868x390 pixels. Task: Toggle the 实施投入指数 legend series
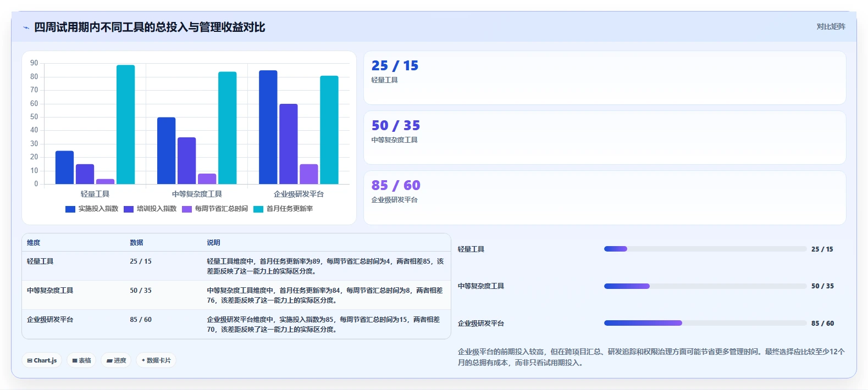92,209
